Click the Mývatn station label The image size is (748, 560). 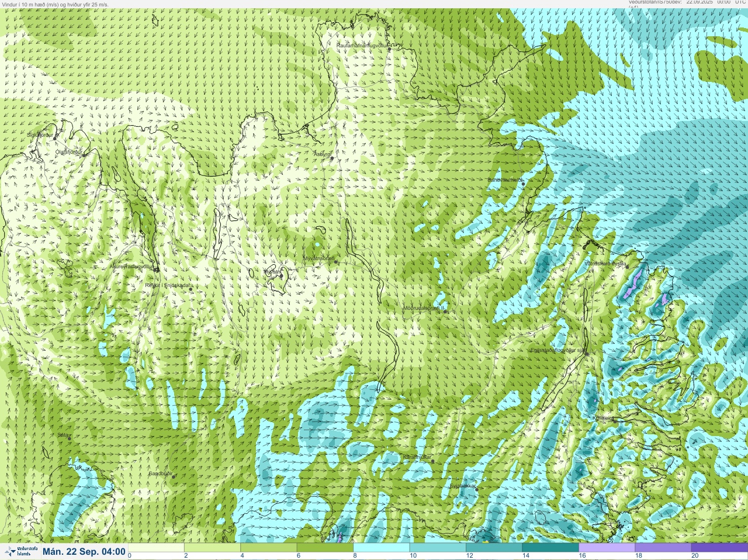click(272, 272)
